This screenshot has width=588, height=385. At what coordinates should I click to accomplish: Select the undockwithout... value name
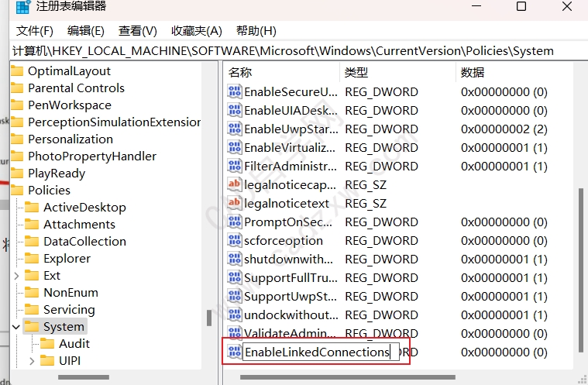click(x=291, y=315)
